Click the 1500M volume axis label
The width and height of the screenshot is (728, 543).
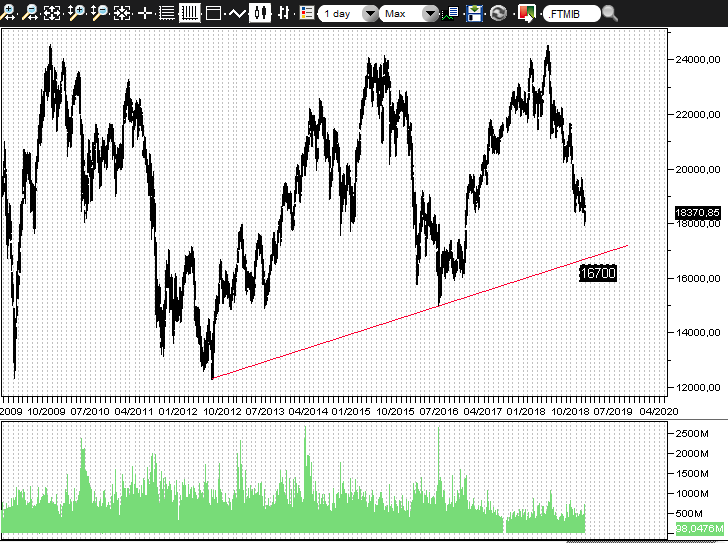[692, 473]
